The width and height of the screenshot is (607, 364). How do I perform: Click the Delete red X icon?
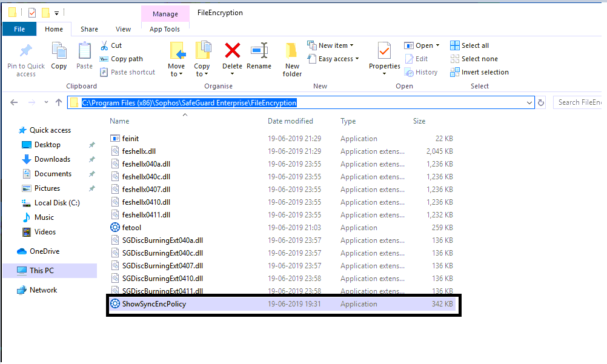(232, 51)
